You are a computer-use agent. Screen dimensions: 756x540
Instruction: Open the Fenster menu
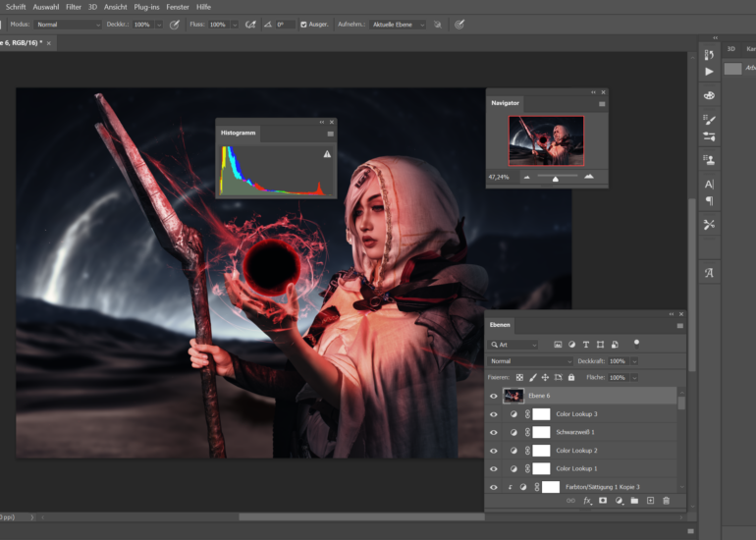pos(178,7)
